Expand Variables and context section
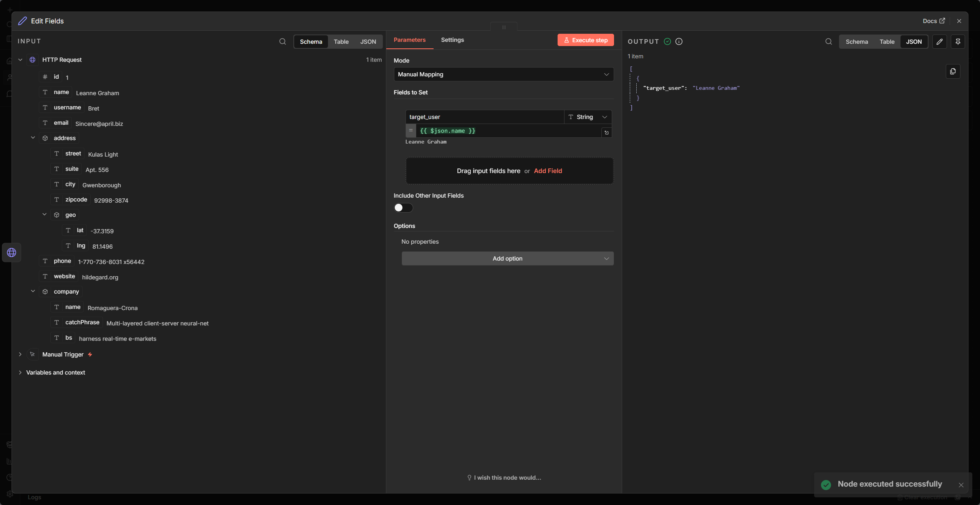The height and width of the screenshot is (505, 980). click(x=20, y=373)
